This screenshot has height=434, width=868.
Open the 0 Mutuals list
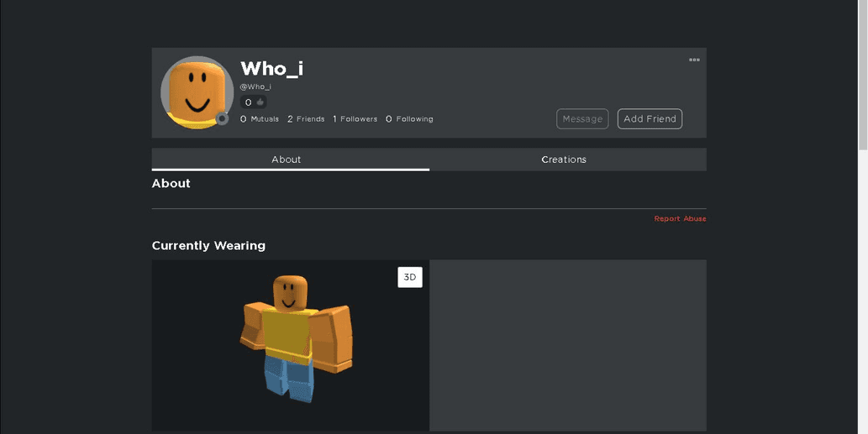(259, 119)
